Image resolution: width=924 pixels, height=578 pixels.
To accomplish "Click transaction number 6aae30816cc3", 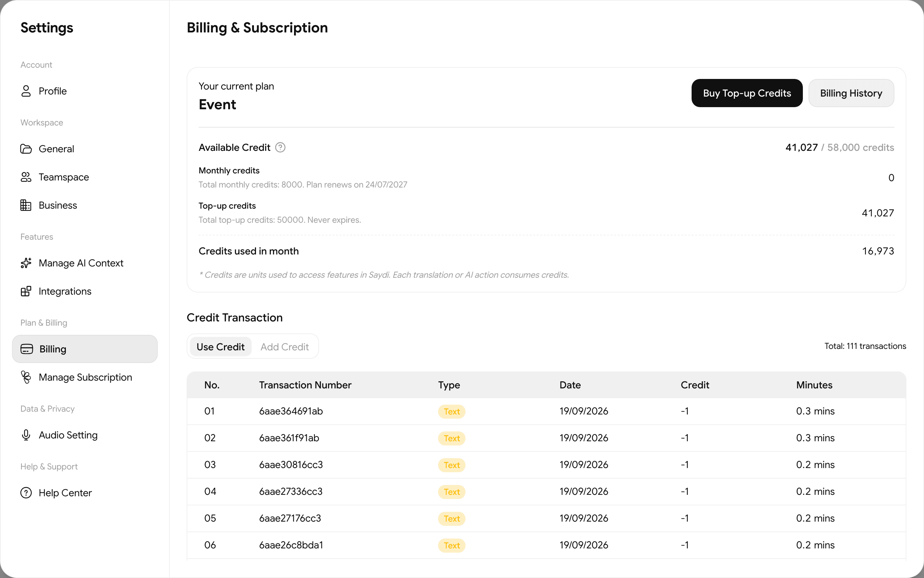I will click(x=291, y=465).
